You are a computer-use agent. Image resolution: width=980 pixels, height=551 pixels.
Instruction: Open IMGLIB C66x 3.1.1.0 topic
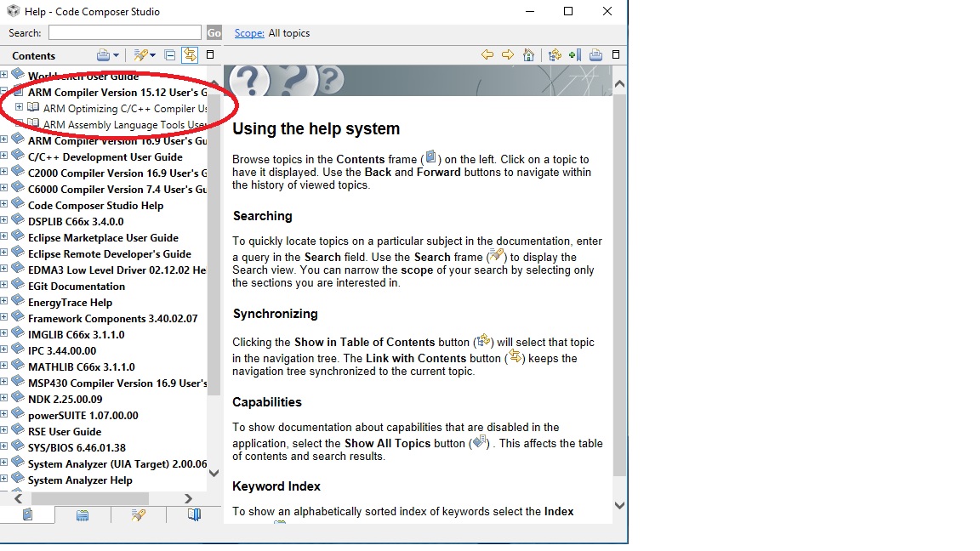coord(77,335)
